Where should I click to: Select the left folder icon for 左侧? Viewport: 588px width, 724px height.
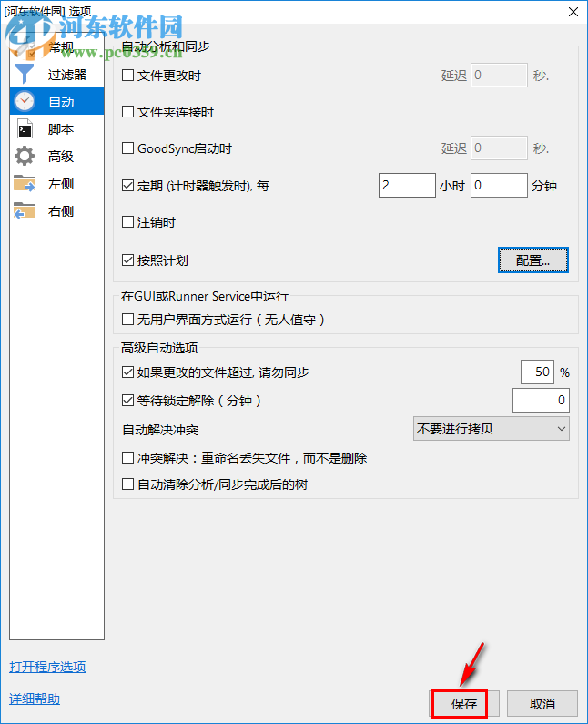[x=25, y=183]
